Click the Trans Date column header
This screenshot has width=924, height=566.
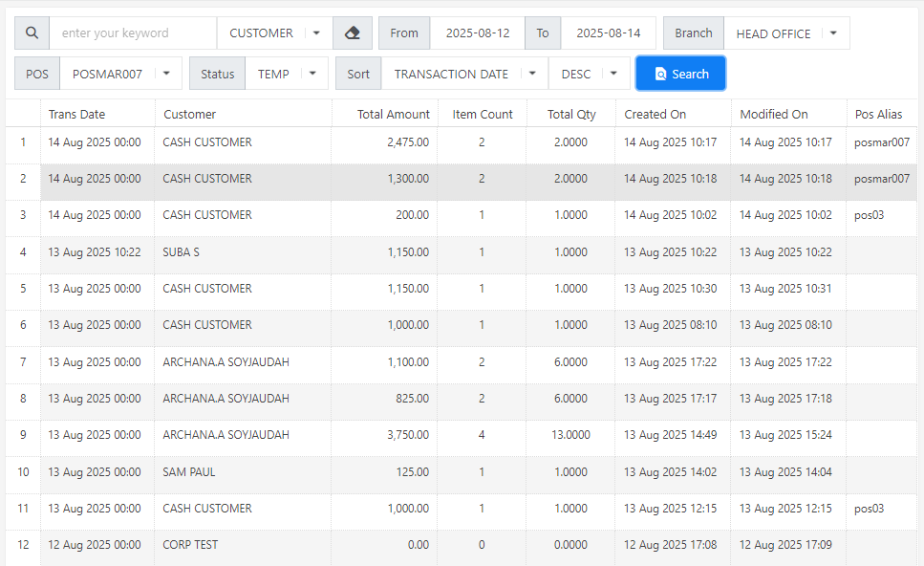77,114
